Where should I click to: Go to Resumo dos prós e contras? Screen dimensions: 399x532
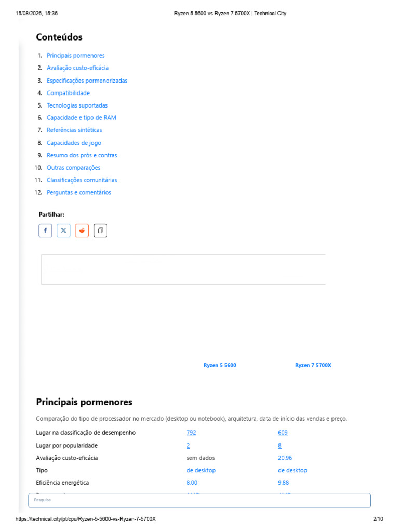coord(82,155)
